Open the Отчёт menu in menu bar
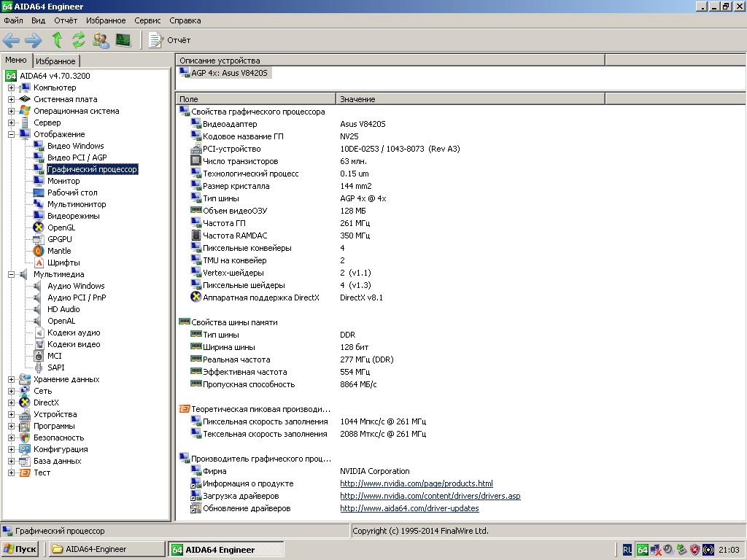This screenshot has height=560, width=747. (66, 20)
